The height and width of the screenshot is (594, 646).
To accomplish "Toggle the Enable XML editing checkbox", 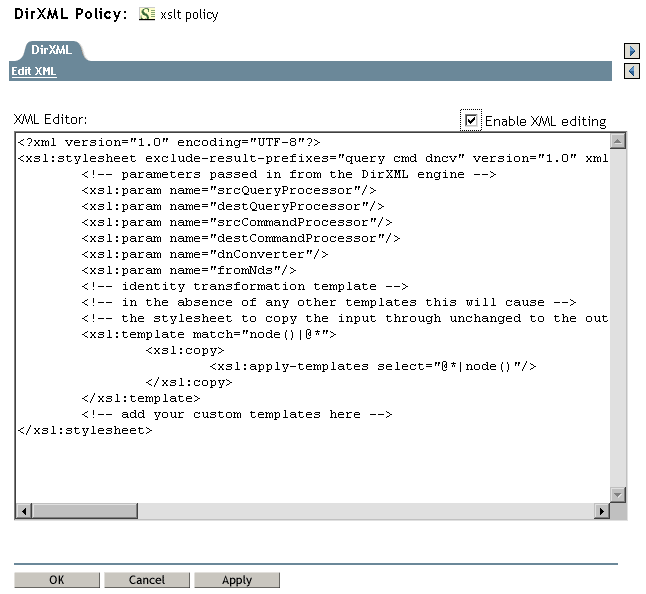I will (470, 120).
